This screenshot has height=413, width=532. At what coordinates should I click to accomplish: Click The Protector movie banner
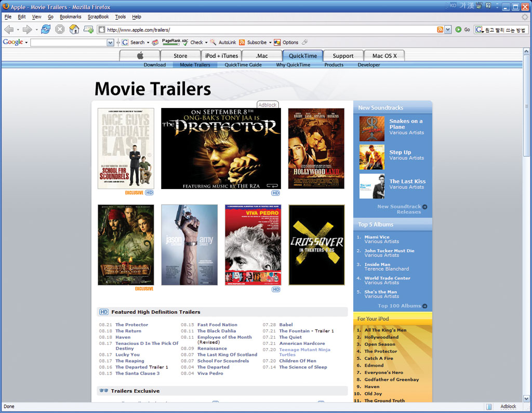(221, 148)
